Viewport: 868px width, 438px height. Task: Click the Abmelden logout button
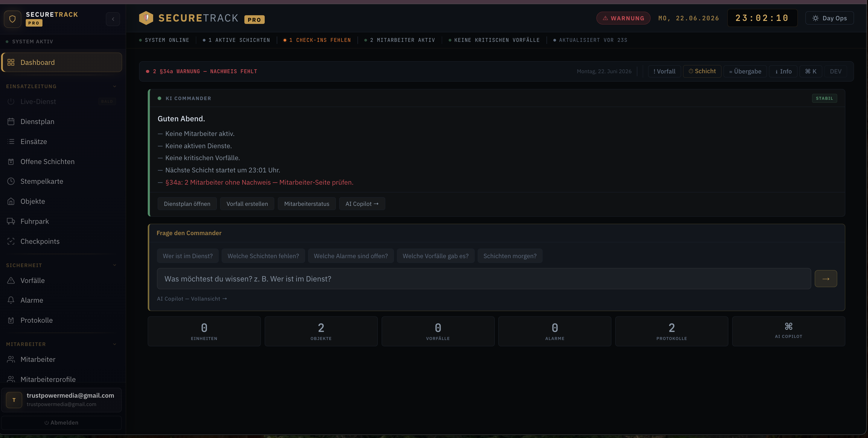[x=61, y=423]
